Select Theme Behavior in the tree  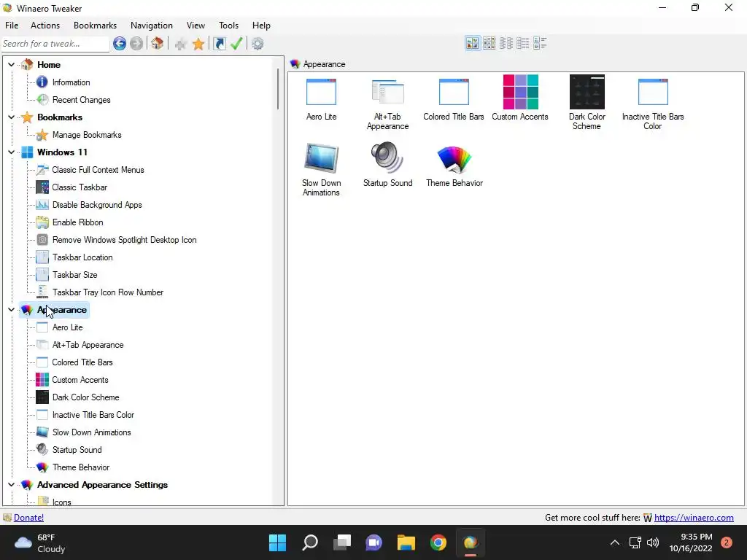pyautogui.click(x=81, y=467)
